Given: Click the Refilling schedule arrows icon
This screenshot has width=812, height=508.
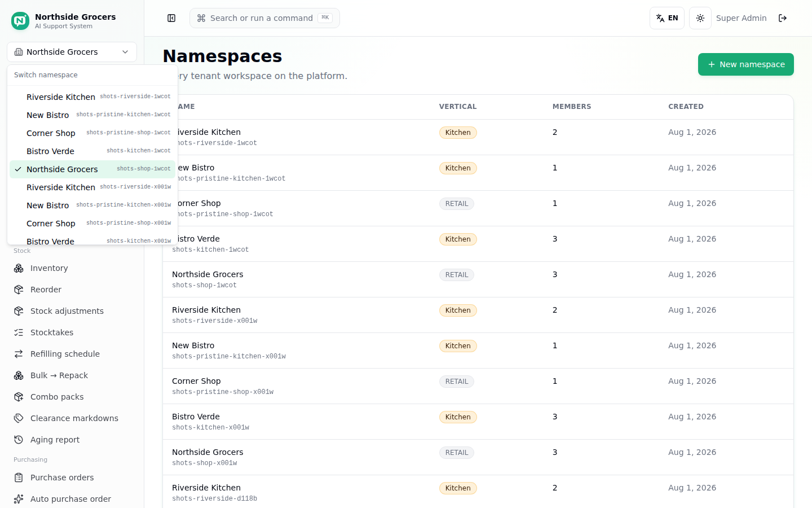Looking at the screenshot, I should tap(19, 354).
